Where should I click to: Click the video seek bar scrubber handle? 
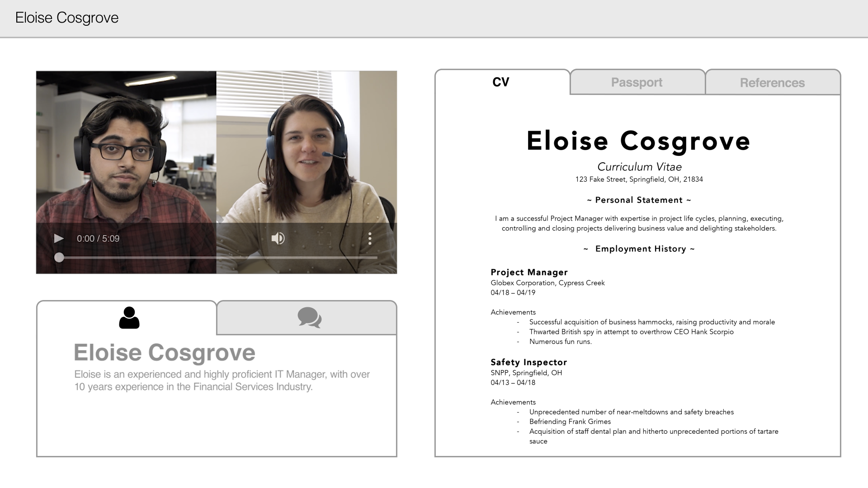(59, 258)
